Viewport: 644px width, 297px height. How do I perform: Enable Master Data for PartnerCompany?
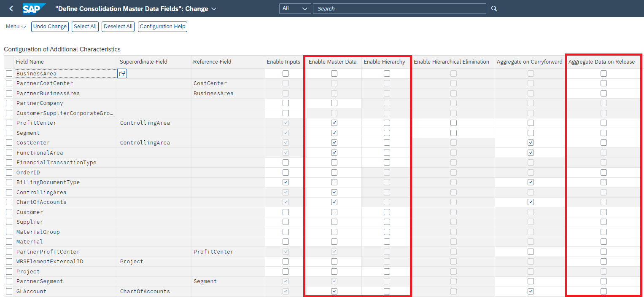334,103
